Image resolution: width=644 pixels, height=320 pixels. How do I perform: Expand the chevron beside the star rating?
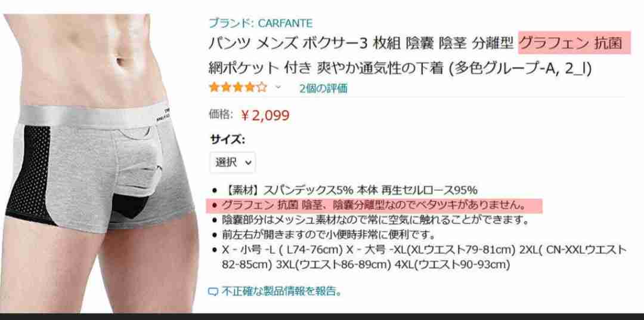pos(278,87)
